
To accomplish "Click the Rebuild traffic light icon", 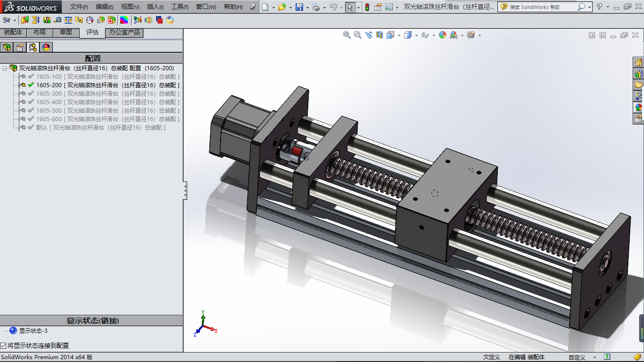I will tap(367, 7).
